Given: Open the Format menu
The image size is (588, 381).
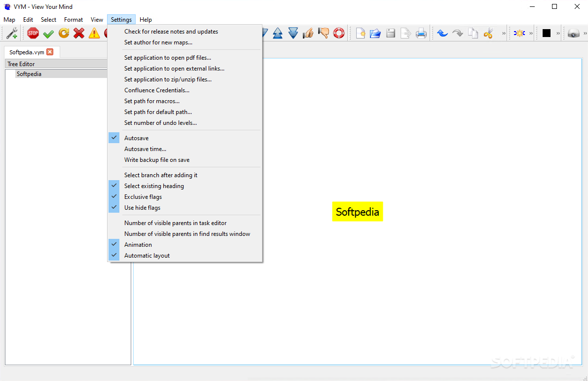Looking at the screenshot, I should [73, 20].
